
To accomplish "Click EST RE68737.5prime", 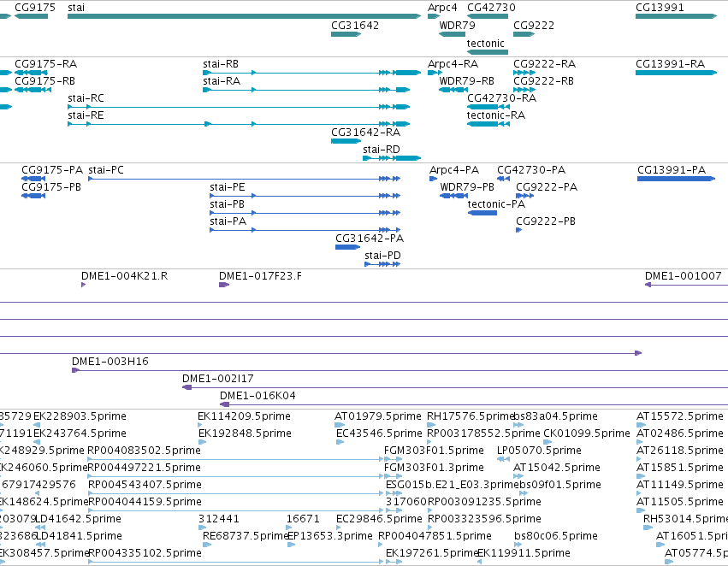I will pos(246,536).
